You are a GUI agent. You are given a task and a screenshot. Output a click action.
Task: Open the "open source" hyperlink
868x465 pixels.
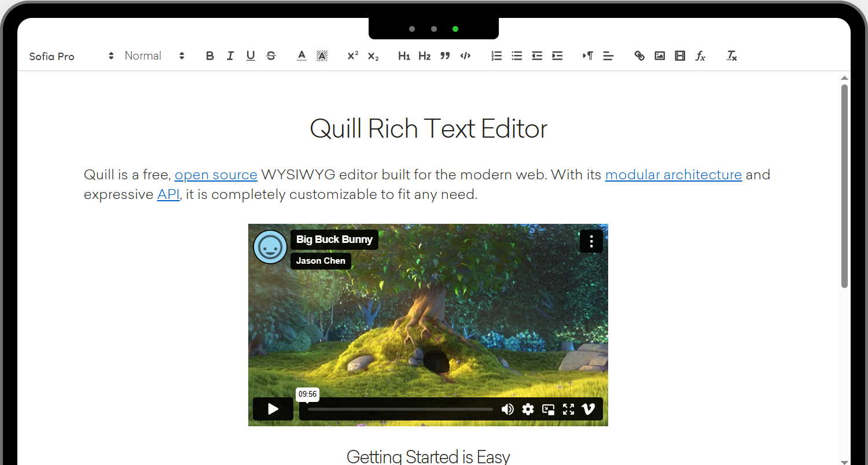pyautogui.click(x=216, y=175)
